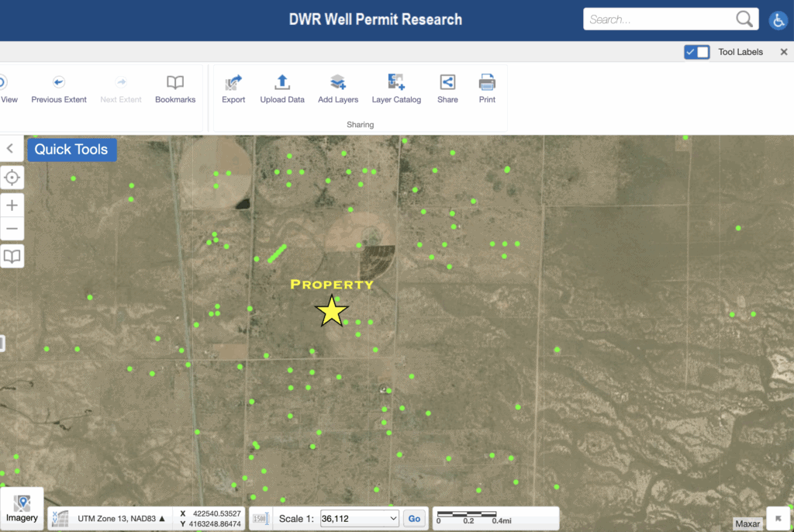The height and width of the screenshot is (532, 794).
Task: Collapse the side panel with left chevron
Action: (10, 149)
